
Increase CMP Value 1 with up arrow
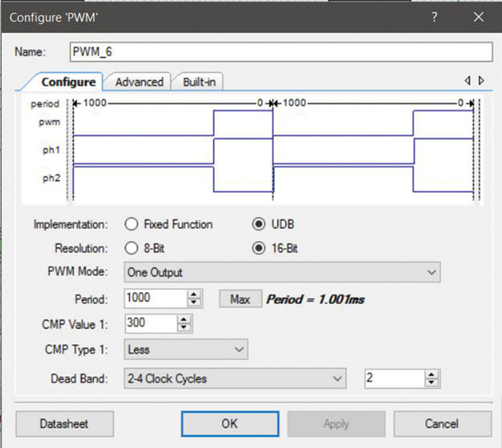point(185,320)
